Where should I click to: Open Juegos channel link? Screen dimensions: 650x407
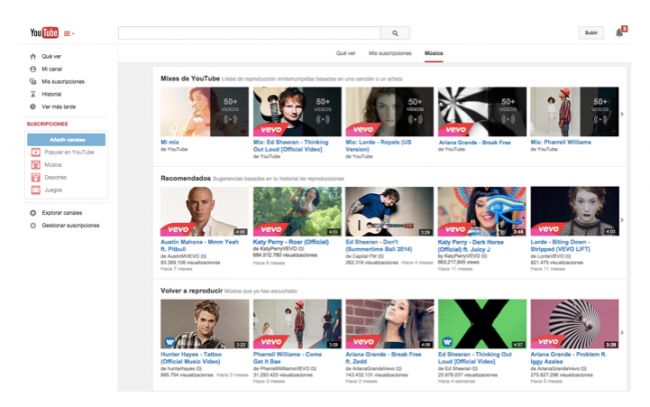tap(53, 190)
